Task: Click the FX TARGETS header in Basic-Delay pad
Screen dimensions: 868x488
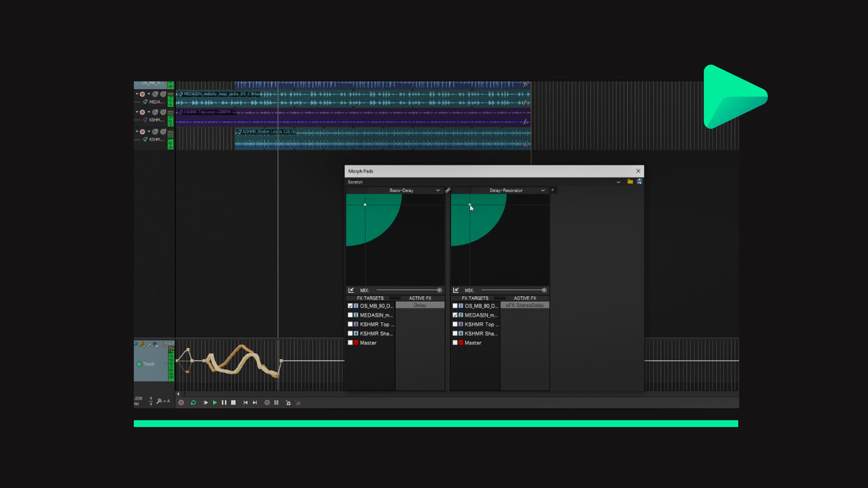Action: (x=370, y=298)
